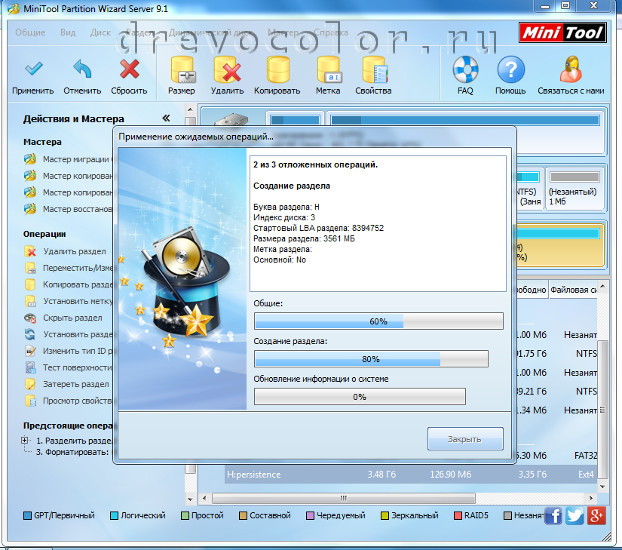This screenshot has height=550, width=622.
Task: Click Установить метку operation in sidebar
Action: 69,301
